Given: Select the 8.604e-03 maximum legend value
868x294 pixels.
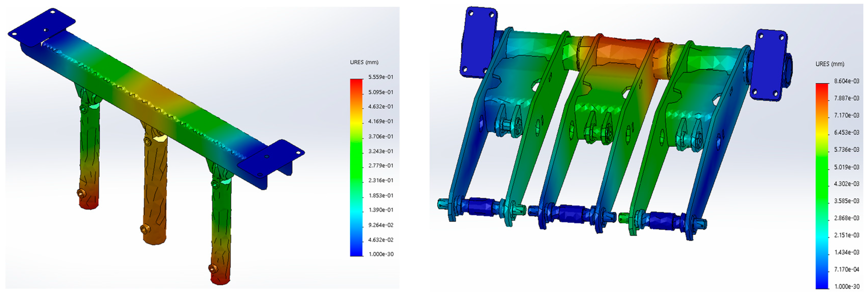Looking at the screenshot, I should click(846, 81).
